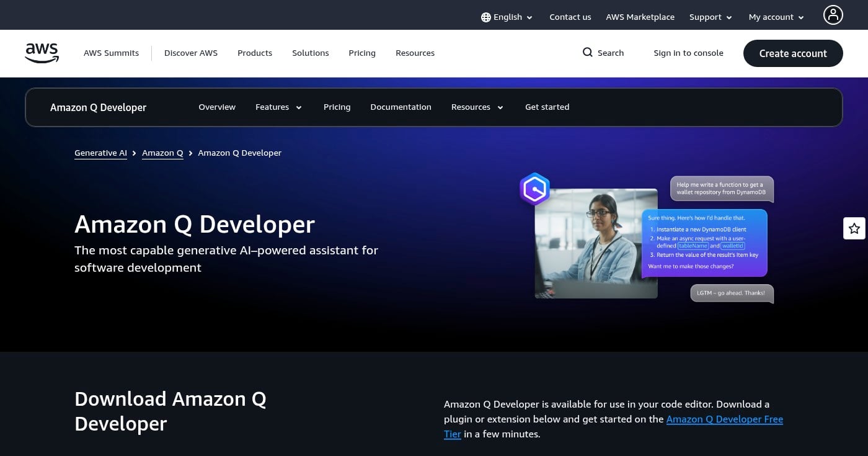Click the AWS logo

coord(42,53)
